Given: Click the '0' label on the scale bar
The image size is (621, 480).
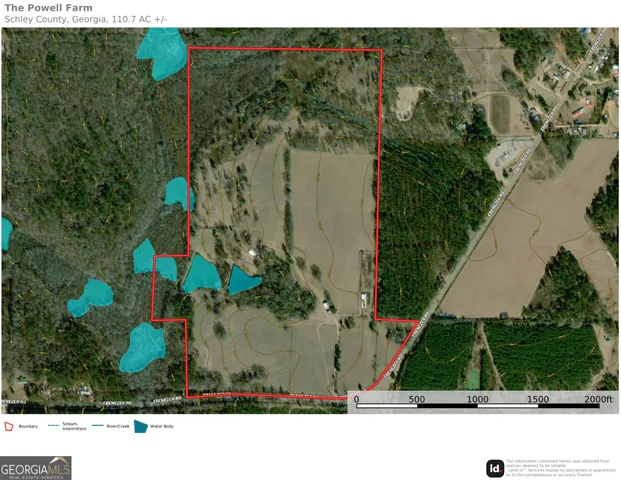Looking at the screenshot, I should pos(356,399).
